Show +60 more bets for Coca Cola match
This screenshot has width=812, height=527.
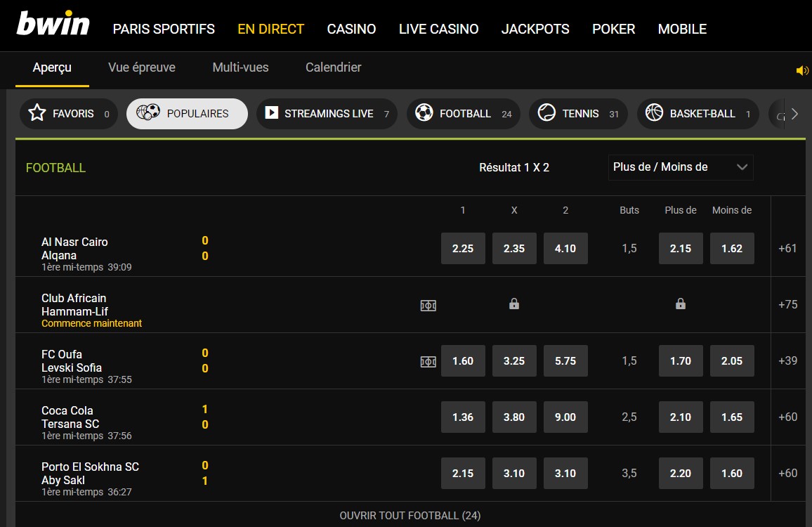tap(787, 417)
